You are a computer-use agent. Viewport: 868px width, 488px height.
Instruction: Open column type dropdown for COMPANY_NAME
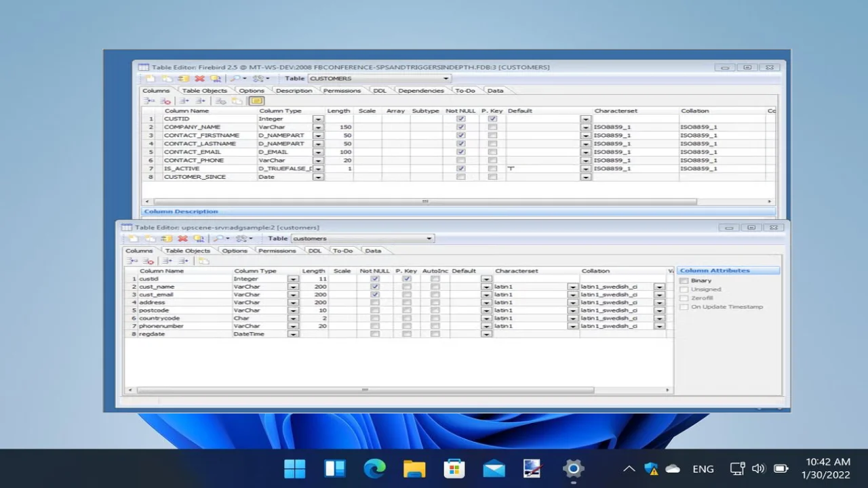tap(318, 127)
